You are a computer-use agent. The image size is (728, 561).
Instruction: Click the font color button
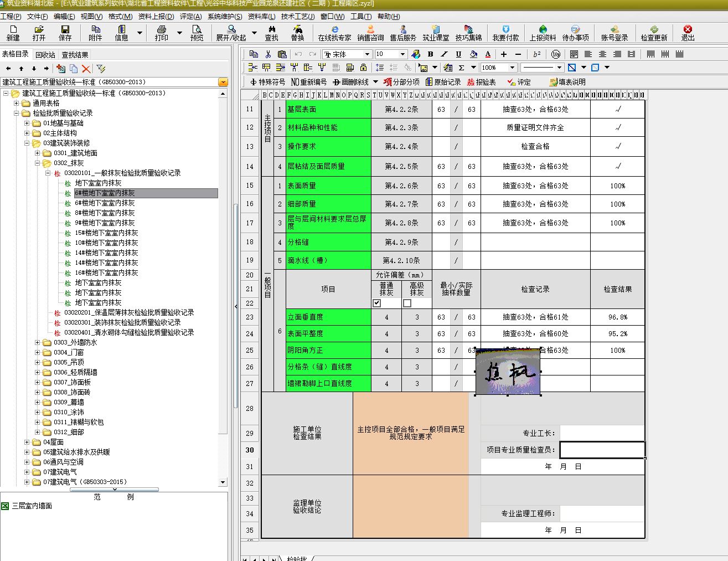488,54
